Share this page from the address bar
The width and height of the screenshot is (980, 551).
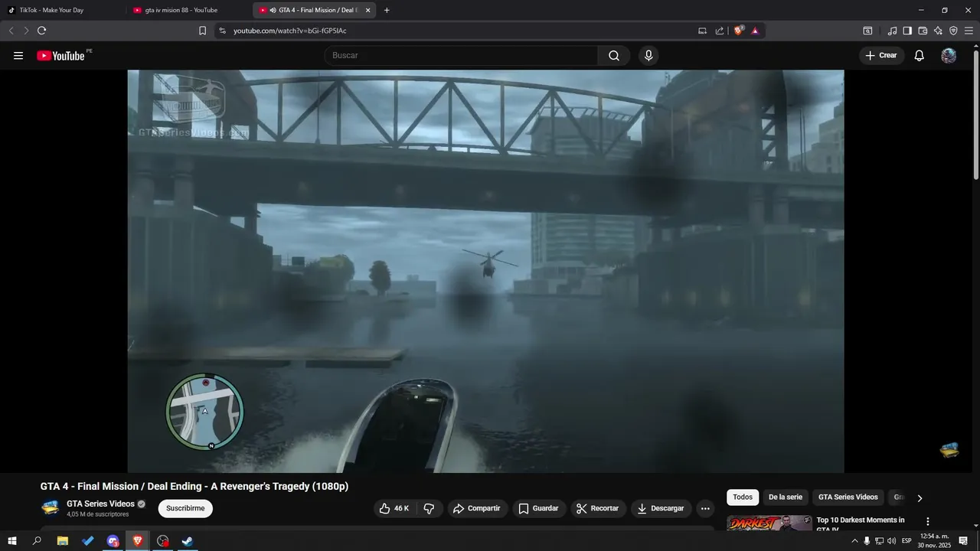coord(720,31)
